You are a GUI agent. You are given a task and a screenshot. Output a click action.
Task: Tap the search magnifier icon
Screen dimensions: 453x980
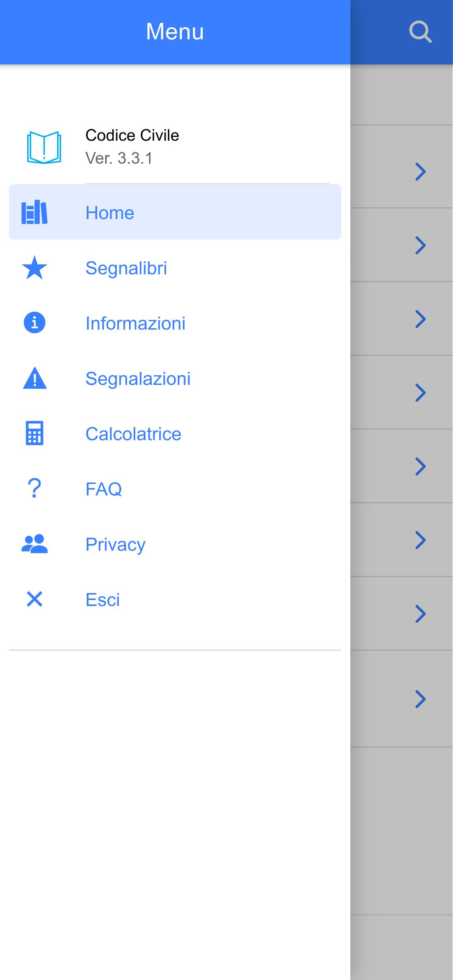point(420,32)
